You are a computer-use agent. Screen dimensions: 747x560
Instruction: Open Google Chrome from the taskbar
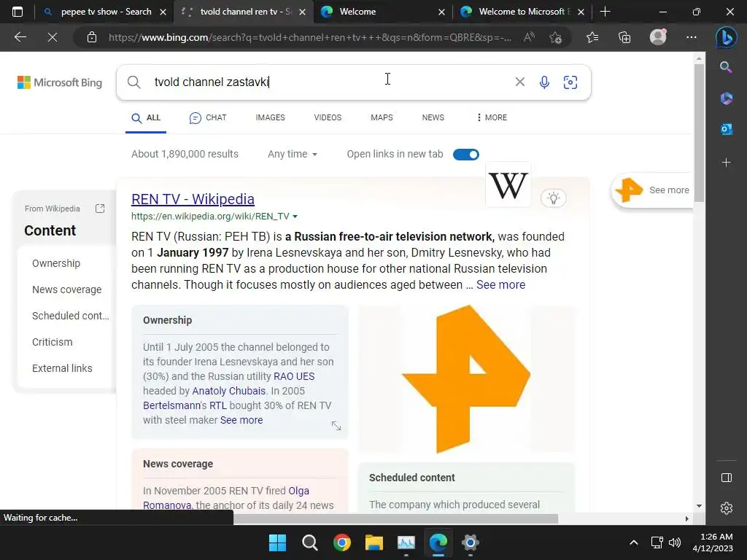coord(342,542)
